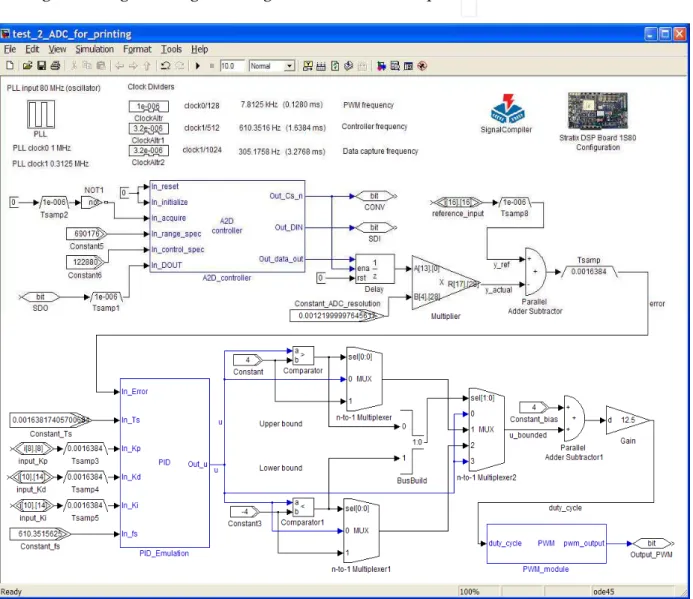Select the SignalCompiler block icon
Viewport: 693px width, 599px height.
507,108
